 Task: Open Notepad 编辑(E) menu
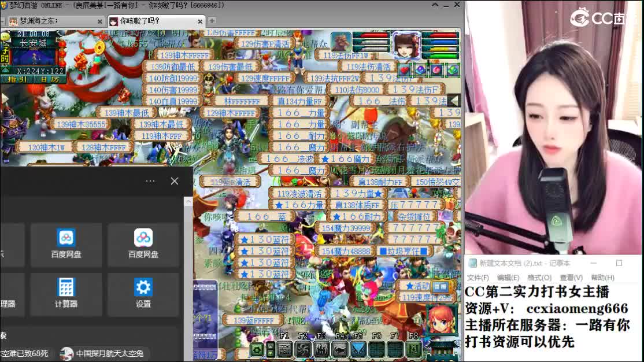[x=508, y=278]
